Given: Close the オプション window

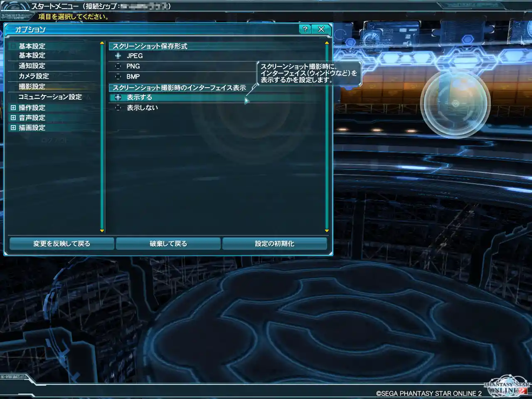Looking at the screenshot, I should coord(321,29).
